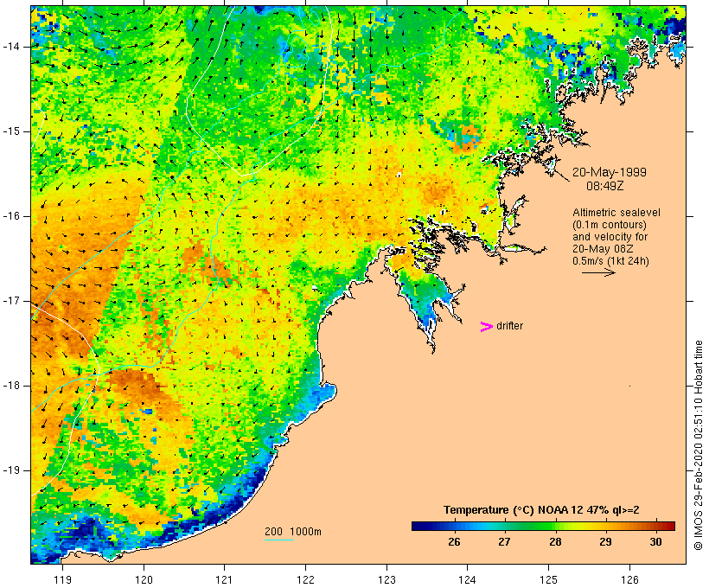Click the colorbar label '26'
The width and height of the screenshot is (709, 588).
tap(454, 542)
